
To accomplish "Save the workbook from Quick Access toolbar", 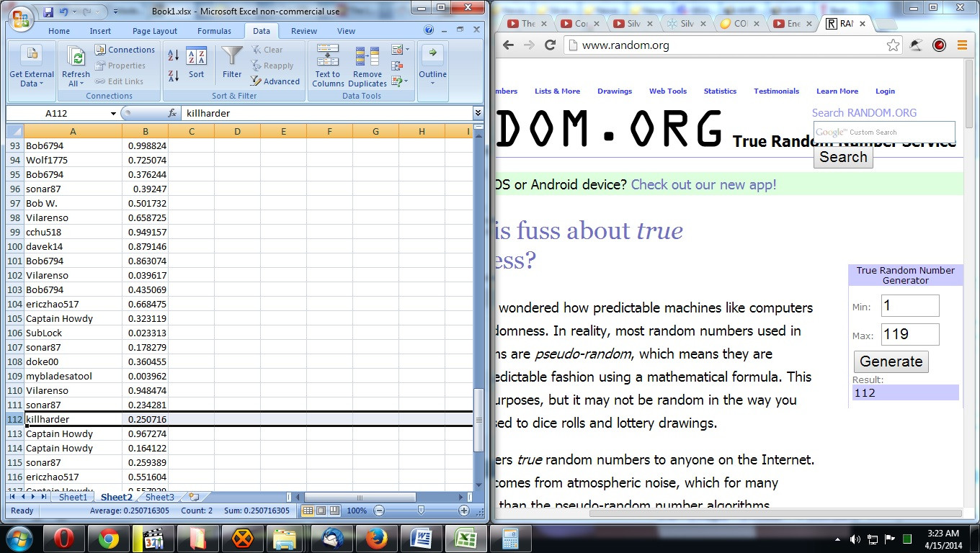I will (x=48, y=12).
